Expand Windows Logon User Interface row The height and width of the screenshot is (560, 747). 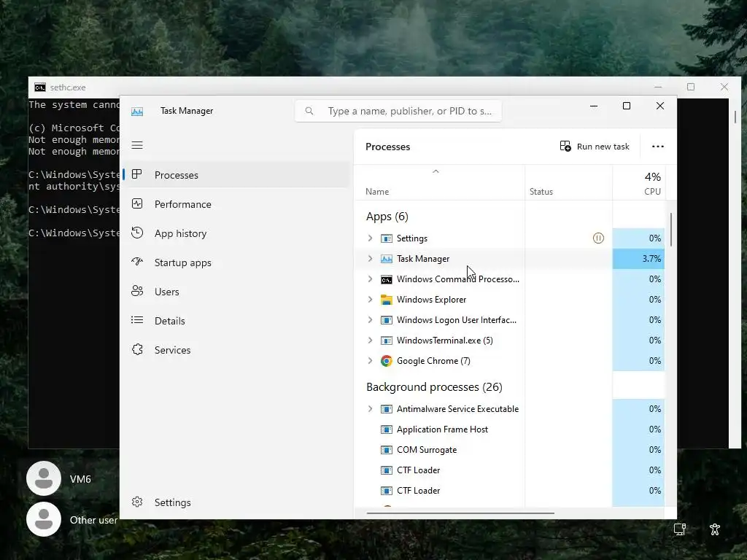point(370,320)
